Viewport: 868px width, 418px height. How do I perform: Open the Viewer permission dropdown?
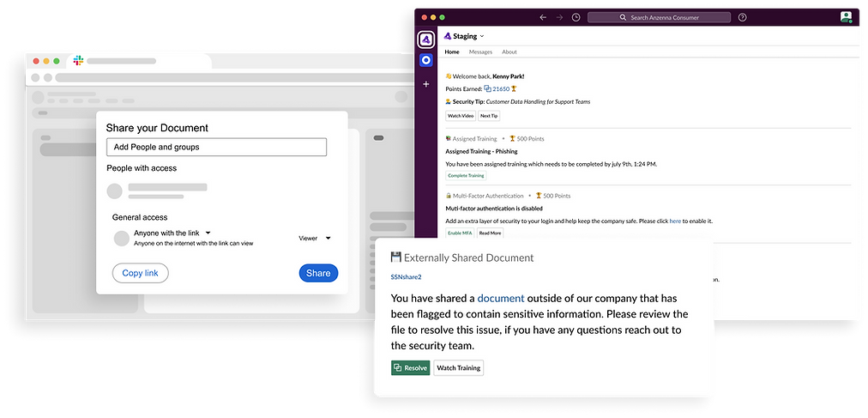[x=314, y=239]
